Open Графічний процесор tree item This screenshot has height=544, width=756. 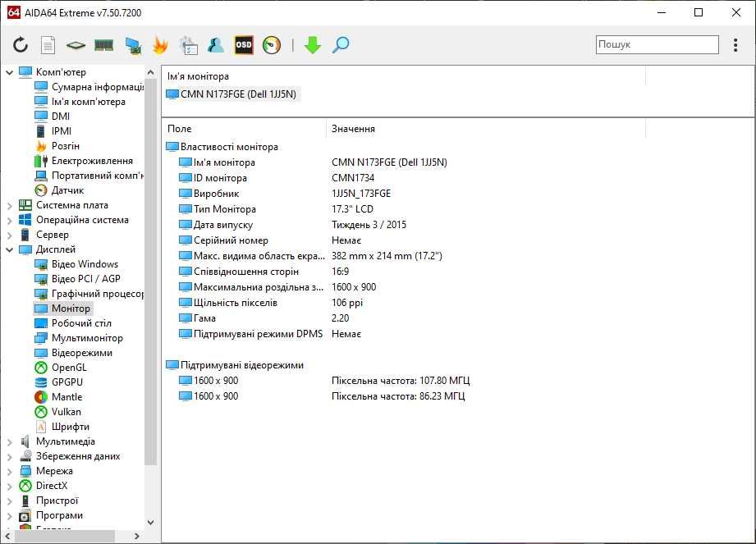pos(89,294)
